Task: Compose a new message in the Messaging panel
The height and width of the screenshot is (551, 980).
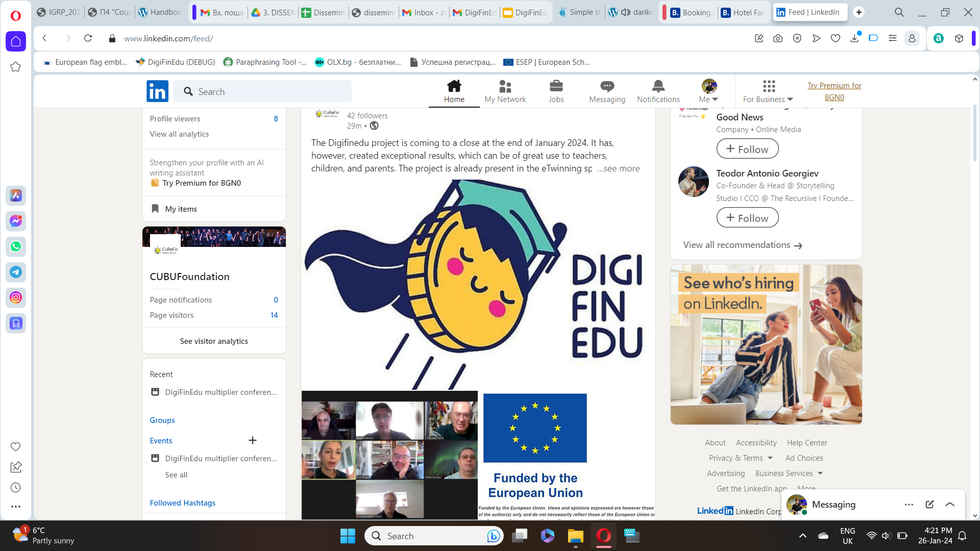Action: (929, 504)
